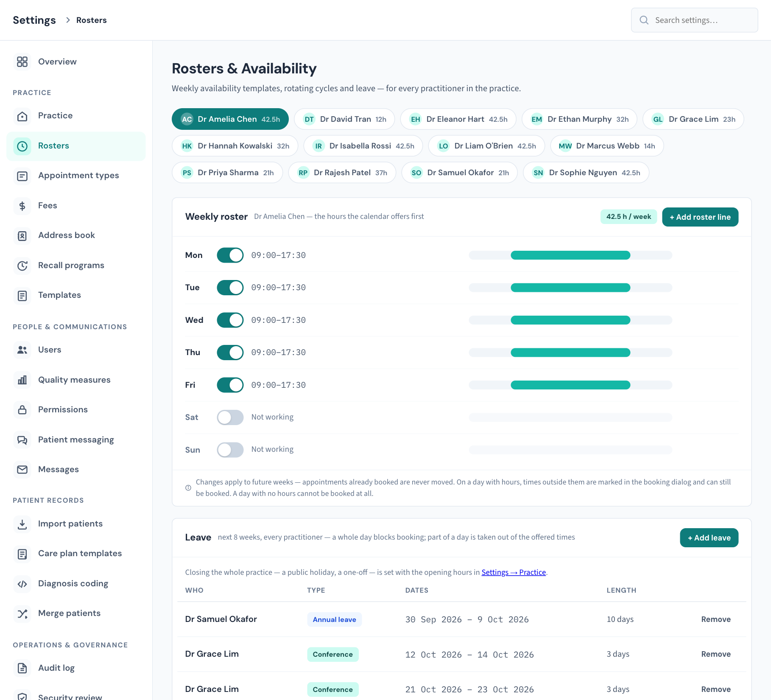The height and width of the screenshot is (700, 771).
Task: Click the Permissions lock icon
Action: 22,410
